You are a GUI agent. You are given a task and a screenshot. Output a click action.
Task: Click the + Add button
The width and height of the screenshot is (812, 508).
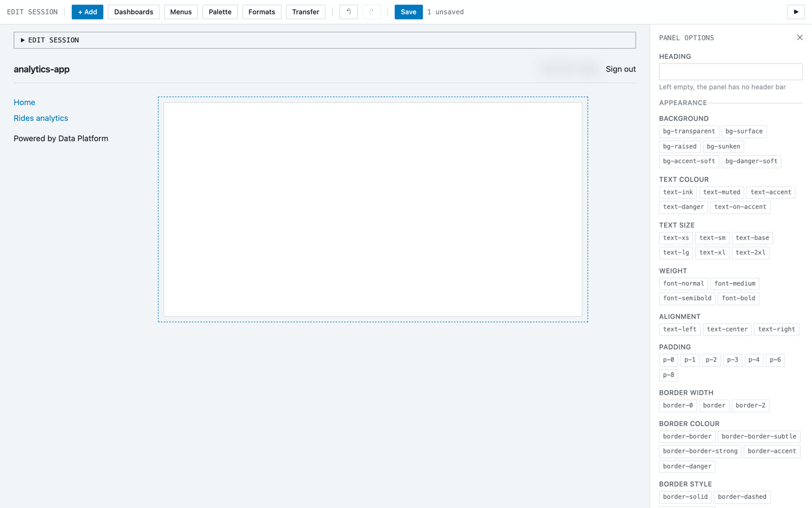pyautogui.click(x=88, y=12)
